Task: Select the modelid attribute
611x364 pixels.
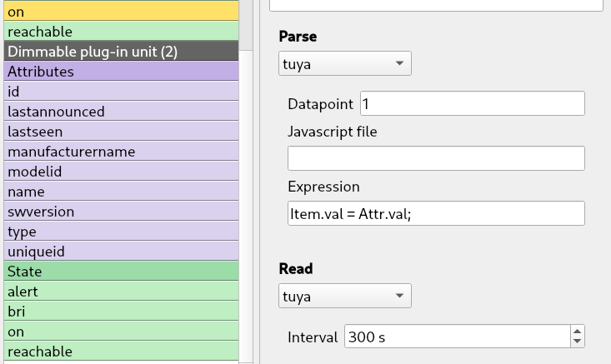Action: click(121, 172)
